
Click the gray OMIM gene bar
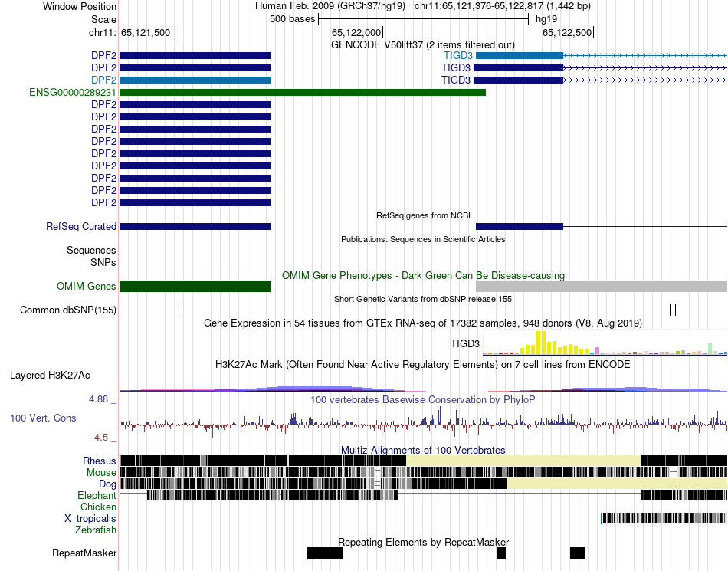602,286
